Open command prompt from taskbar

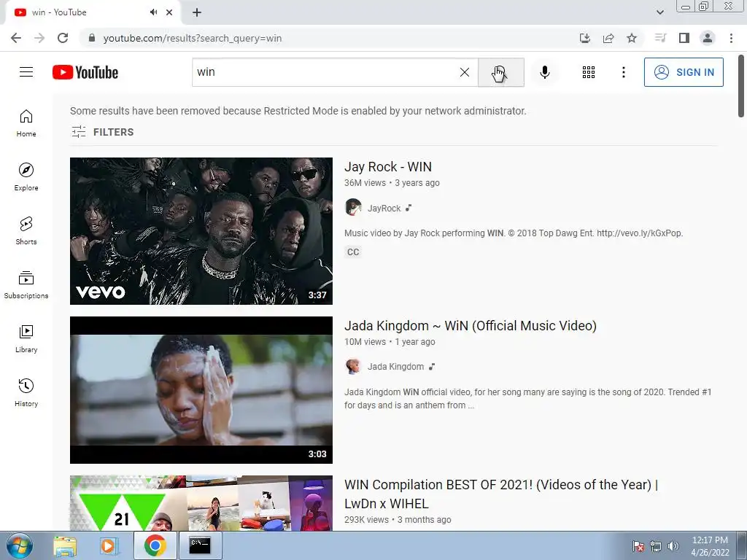(200, 545)
